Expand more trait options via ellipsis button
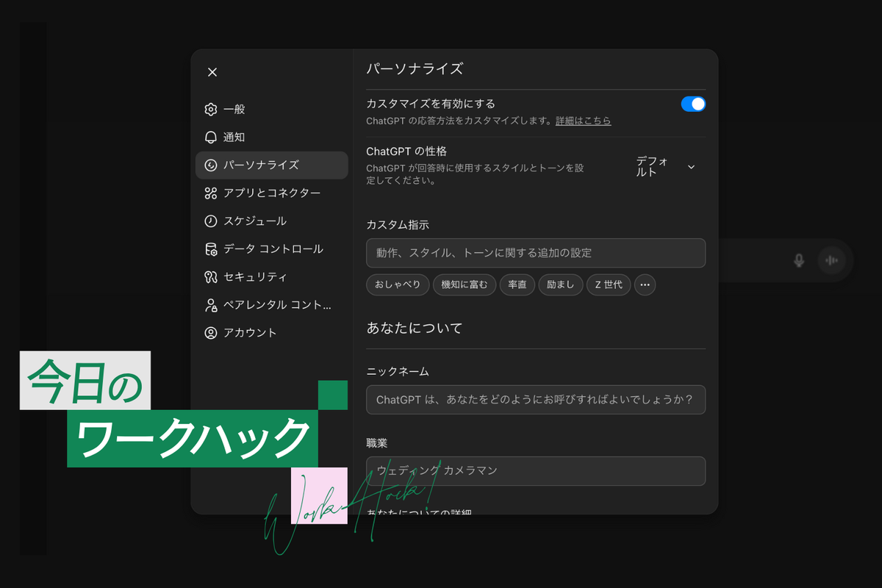 pos(645,284)
